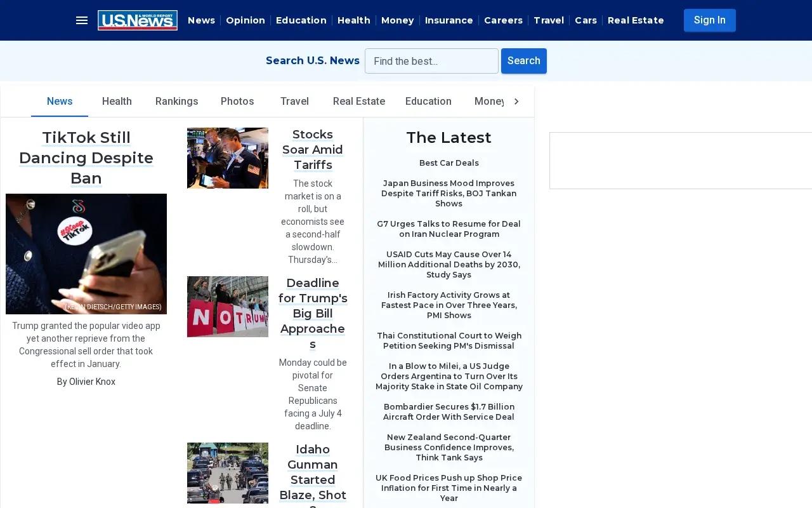This screenshot has width=812, height=508.
Task: Open New Zealand Business Confidence story
Action: pos(449,448)
